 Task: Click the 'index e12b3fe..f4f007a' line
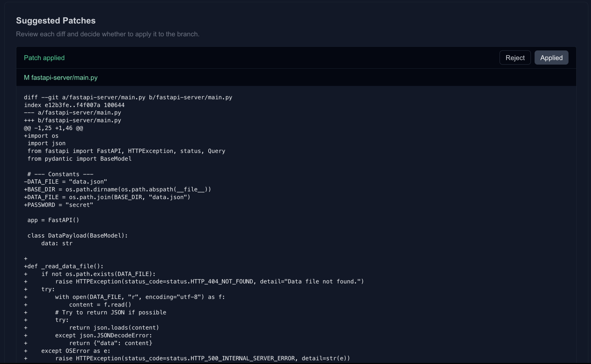click(x=74, y=105)
